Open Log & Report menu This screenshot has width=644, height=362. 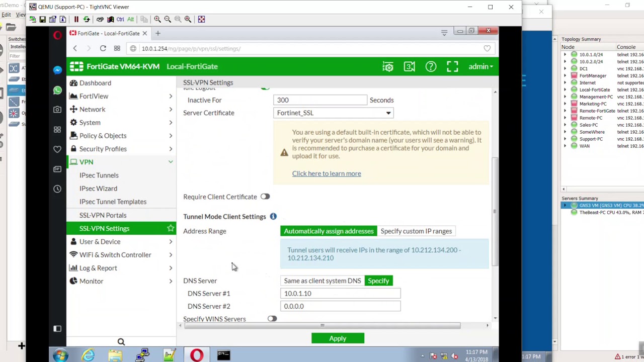tap(121, 268)
